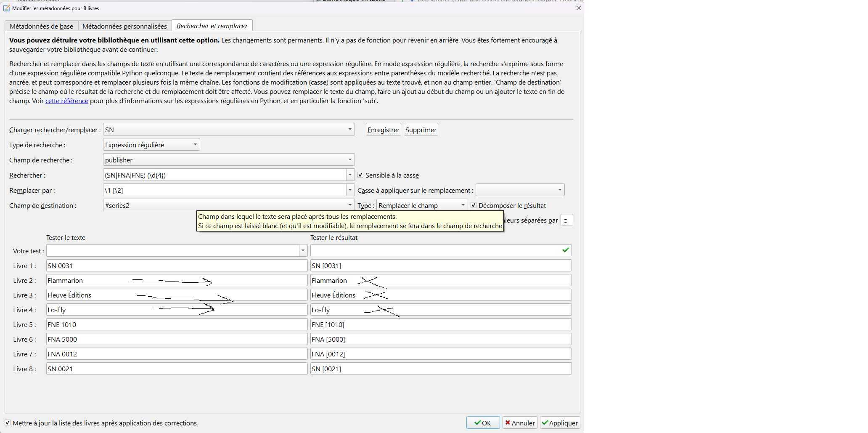Click Livre 8 text SN 0021

coord(177,369)
